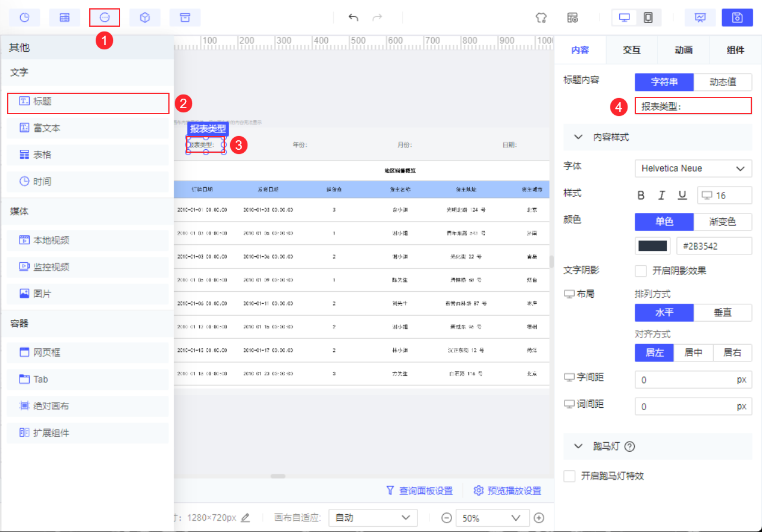
Task: Add a 图片 image component
Action: point(88,294)
